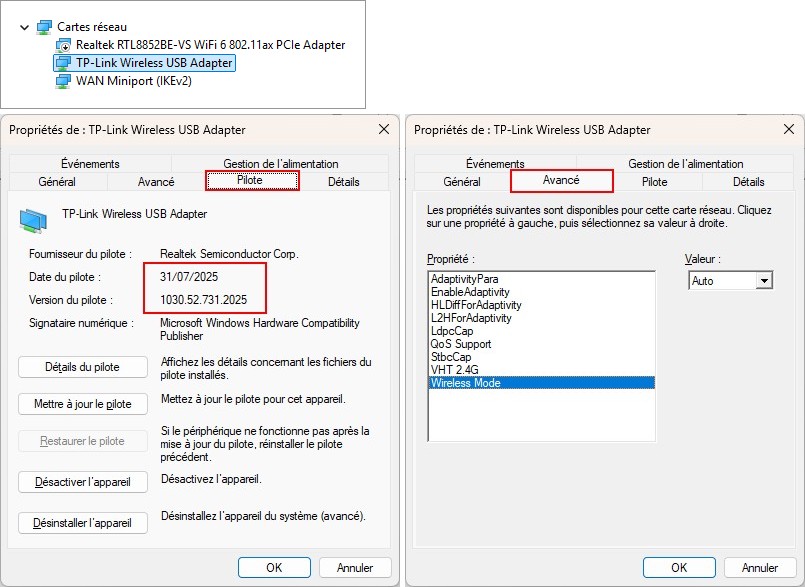805x587 pixels.
Task: Open Événements tab in left properties window
Action: 90,164
